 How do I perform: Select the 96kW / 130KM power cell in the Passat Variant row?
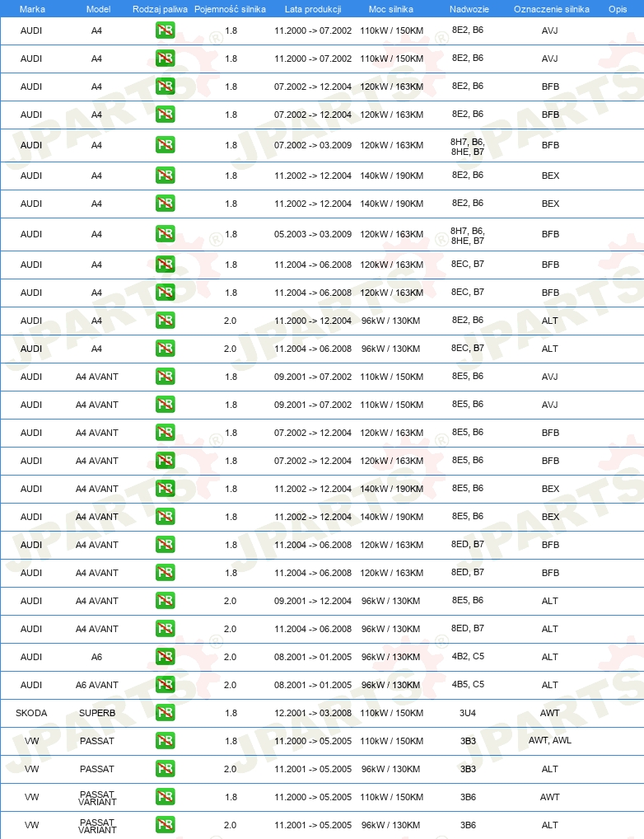pyautogui.click(x=390, y=824)
